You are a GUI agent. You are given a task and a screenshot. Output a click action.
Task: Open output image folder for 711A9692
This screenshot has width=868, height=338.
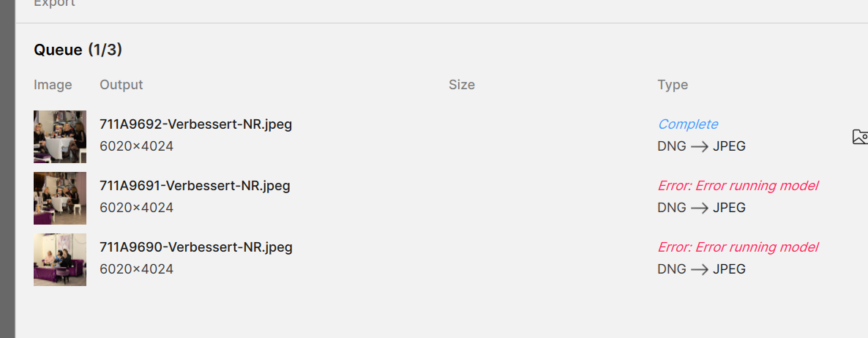pyautogui.click(x=860, y=137)
